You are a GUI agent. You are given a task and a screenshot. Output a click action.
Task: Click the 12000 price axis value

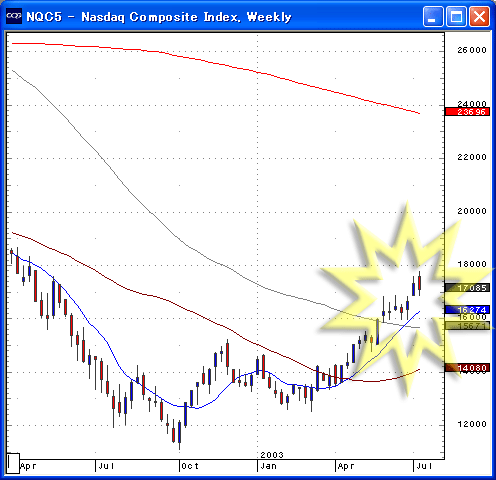click(472, 424)
